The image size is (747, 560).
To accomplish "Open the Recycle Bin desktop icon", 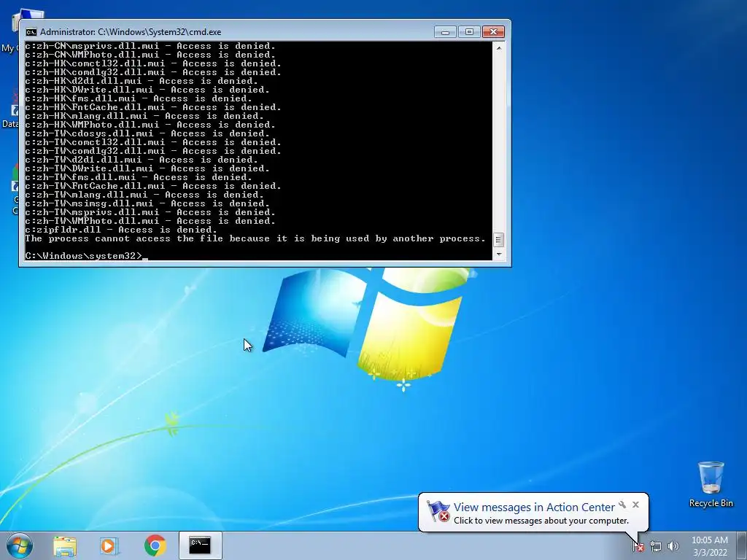I will pos(711,484).
